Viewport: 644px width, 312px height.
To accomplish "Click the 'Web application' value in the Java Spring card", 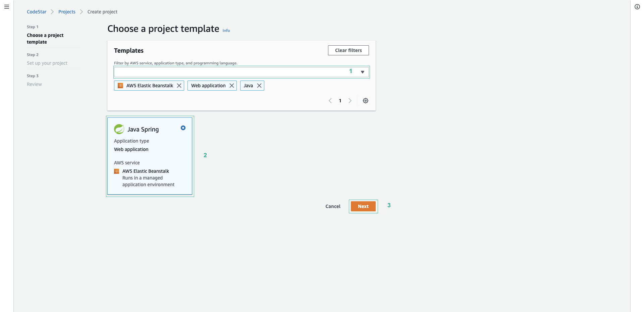I will coord(131,149).
